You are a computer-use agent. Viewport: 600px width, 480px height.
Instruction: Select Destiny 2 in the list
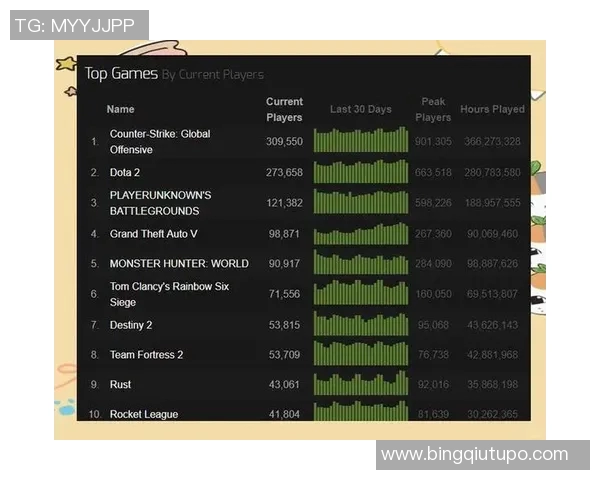coord(131,325)
